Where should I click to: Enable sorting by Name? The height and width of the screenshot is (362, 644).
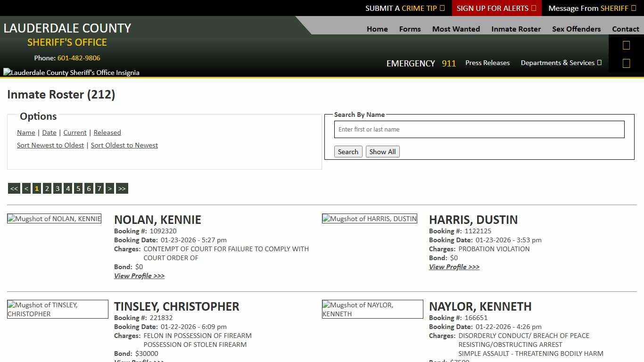click(x=26, y=132)
